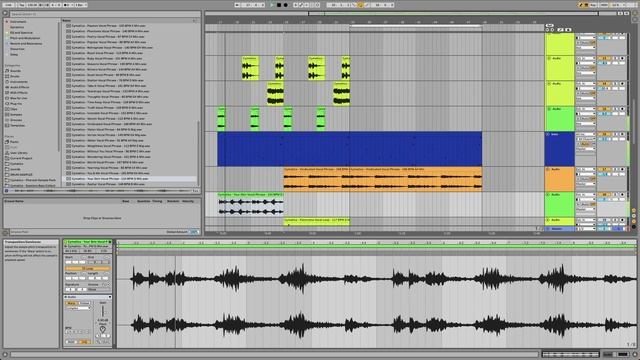Image resolution: width=640 pixels, height=360 pixels.
Task: Select the blue MIDI clip in arrangement
Action: (x=349, y=149)
